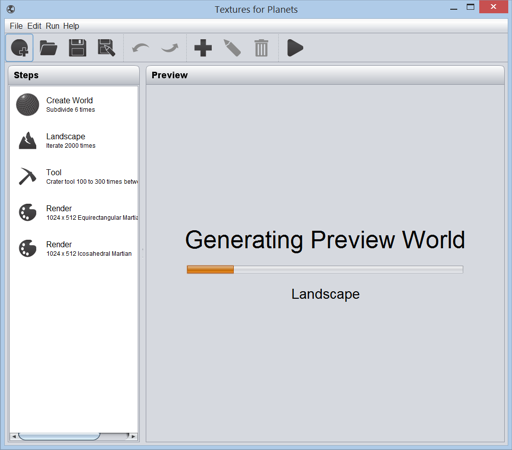Click the Tool pickaxe icon
512x450 pixels.
click(28, 176)
